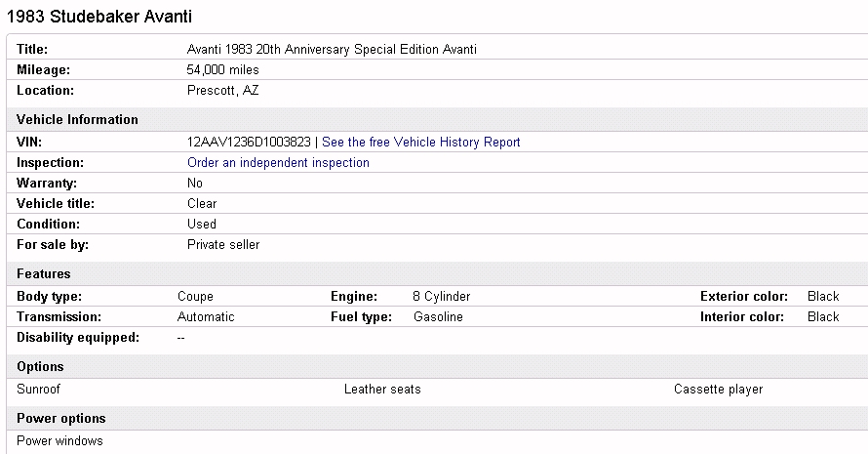The image size is (868, 454).
Task: Click the Sunroof option text
Action: click(40, 390)
